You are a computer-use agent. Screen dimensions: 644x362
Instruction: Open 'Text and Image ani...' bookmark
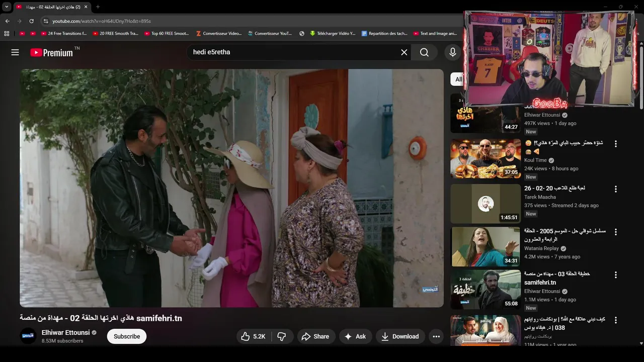coord(435,34)
